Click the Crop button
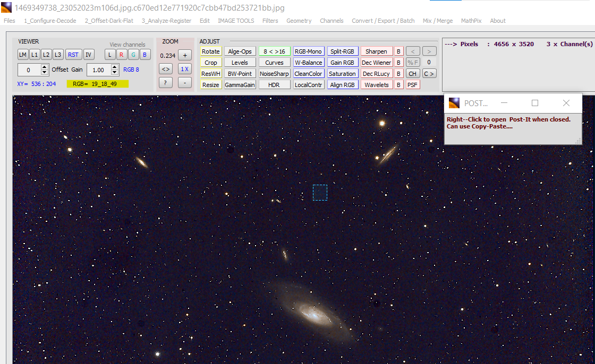This screenshot has width=595, height=364. tap(210, 63)
